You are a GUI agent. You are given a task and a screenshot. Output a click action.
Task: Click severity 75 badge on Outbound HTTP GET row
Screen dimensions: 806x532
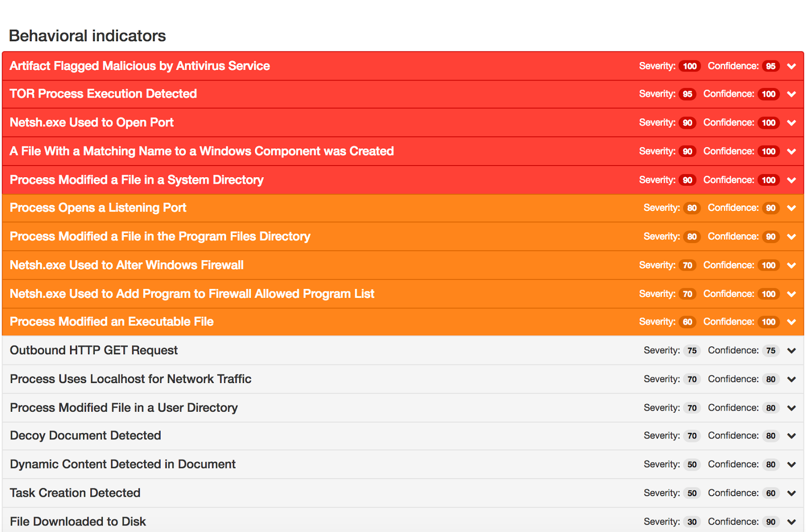[692, 351]
